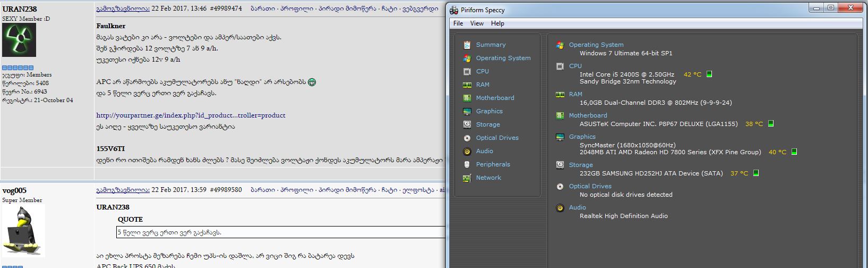This screenshot has width=868, height=268.
Task: Click the 38 °C motherboard temperature value
Action: pos(754,124)
